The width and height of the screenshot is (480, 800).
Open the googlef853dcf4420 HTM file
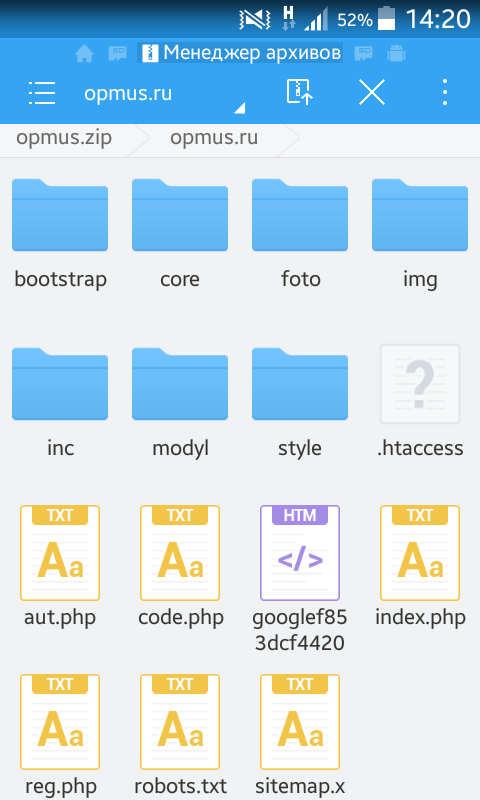click(x=300, y=579)
